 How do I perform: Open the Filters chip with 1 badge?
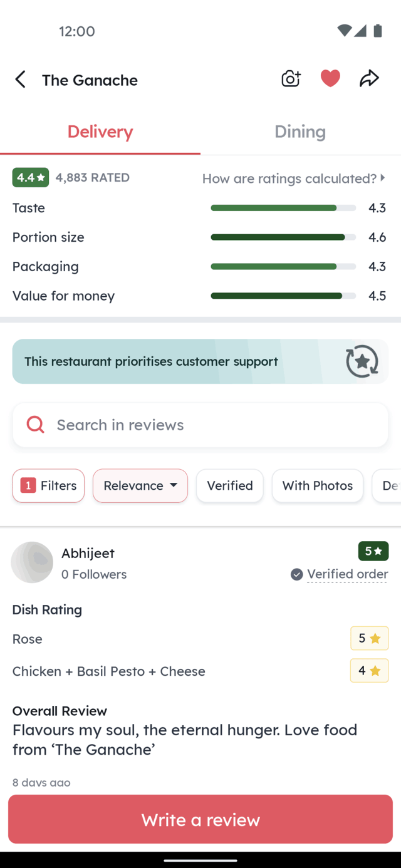pyautogui.click(x=48, y=485)
